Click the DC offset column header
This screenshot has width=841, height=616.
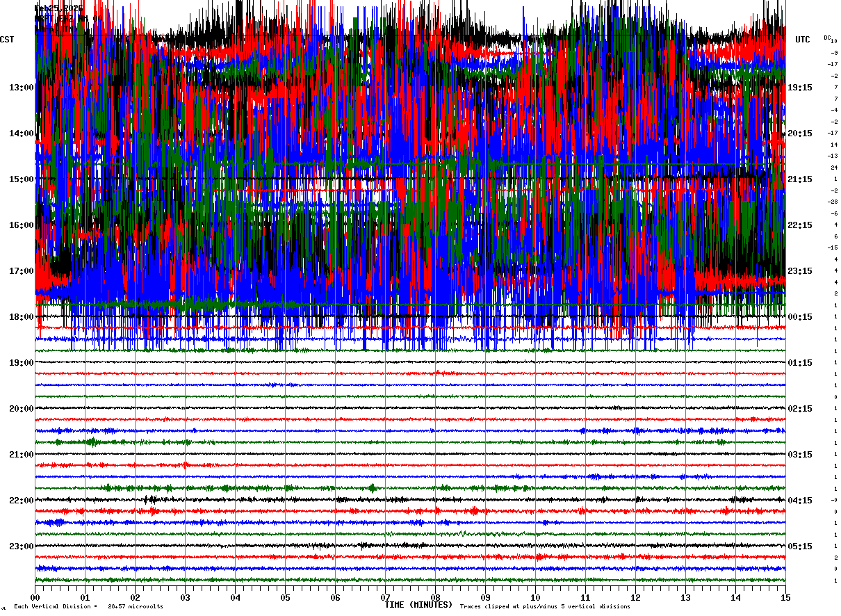(827, 38)
